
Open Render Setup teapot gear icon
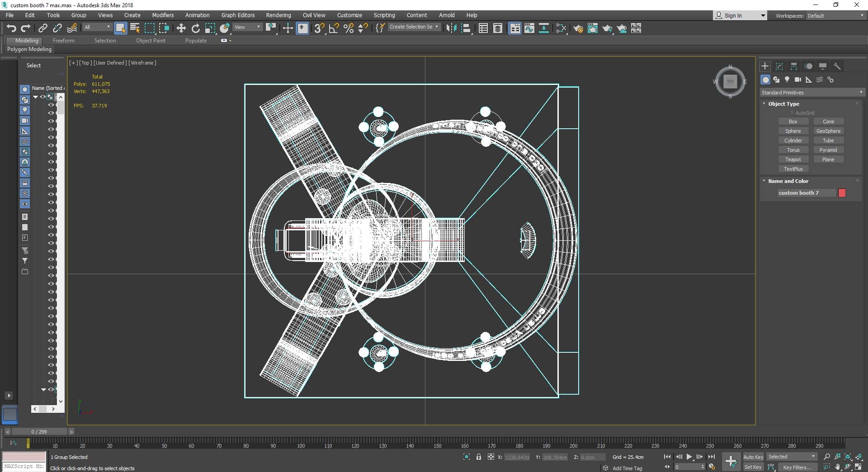tap(578, 28)
